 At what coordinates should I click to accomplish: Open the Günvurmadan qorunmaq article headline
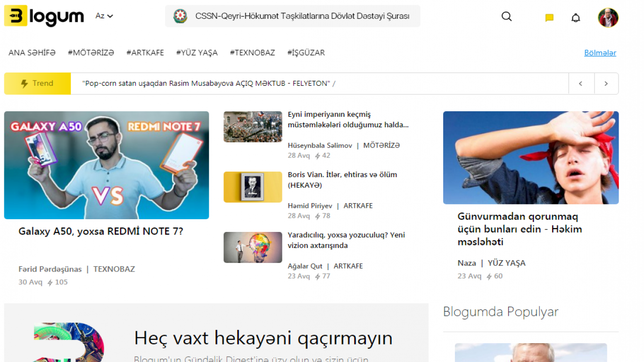coord(520,229)
